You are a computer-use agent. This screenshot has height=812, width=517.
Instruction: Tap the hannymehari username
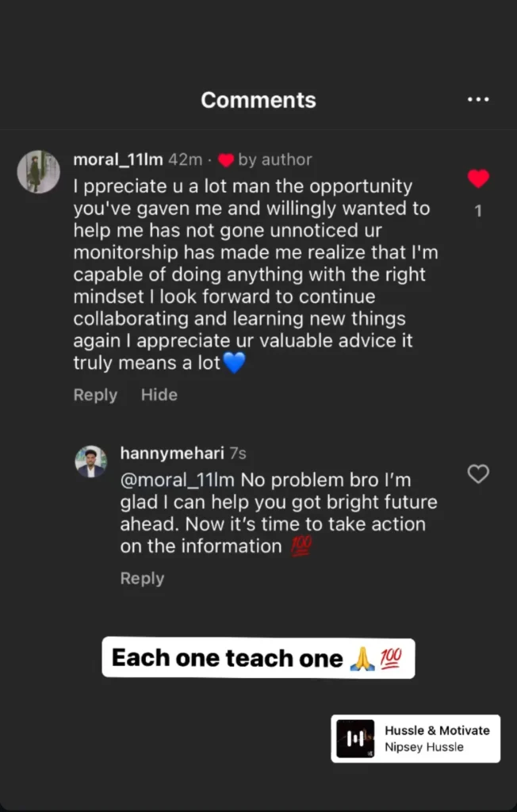pos(172,454)
